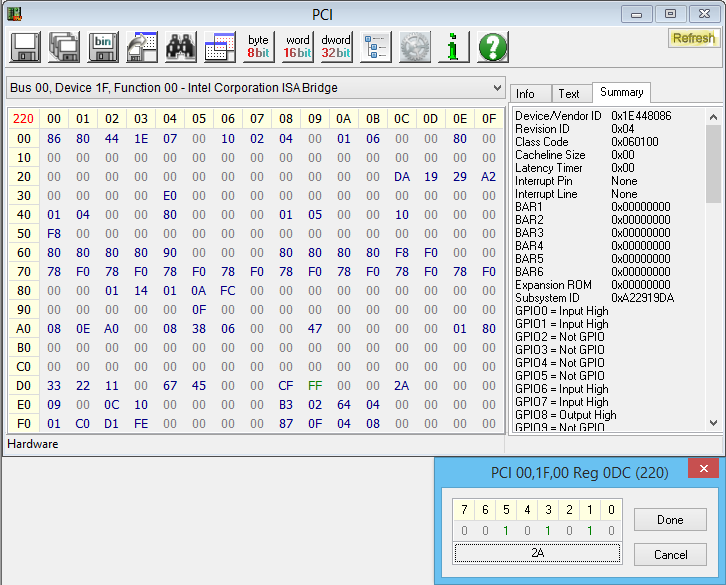Minimize the PCI window

[637, 14]
